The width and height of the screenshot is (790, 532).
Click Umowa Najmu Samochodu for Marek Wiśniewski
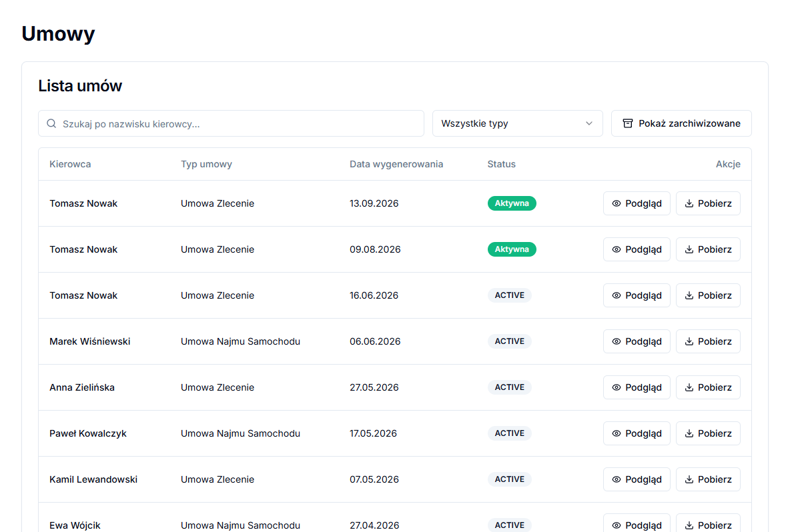tap(240, 341)
